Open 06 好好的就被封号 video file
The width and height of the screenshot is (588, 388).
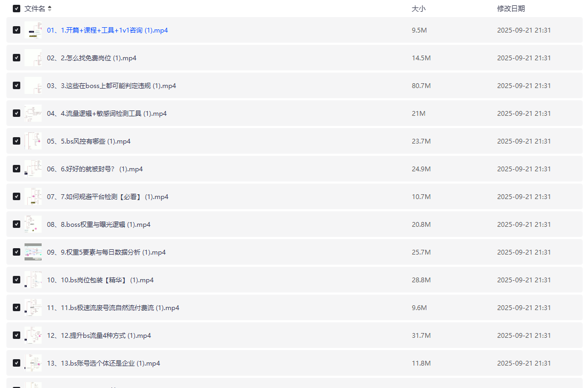point(94,169)
